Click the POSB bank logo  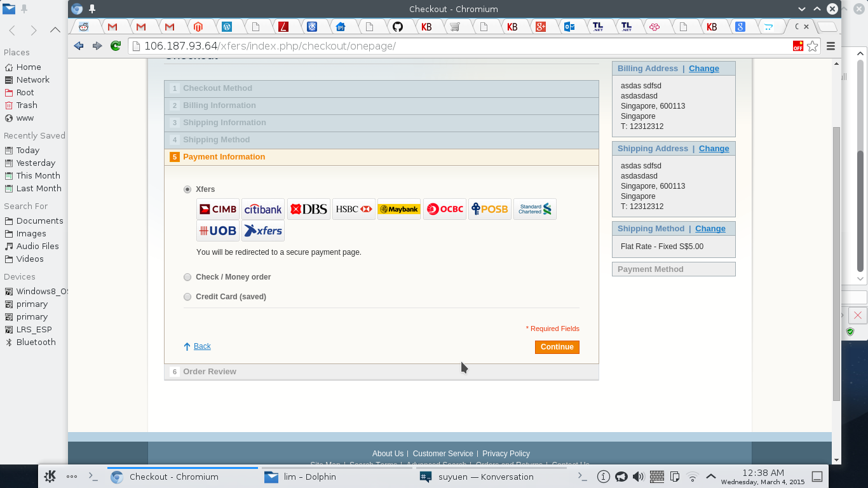[x=490, y=209]
